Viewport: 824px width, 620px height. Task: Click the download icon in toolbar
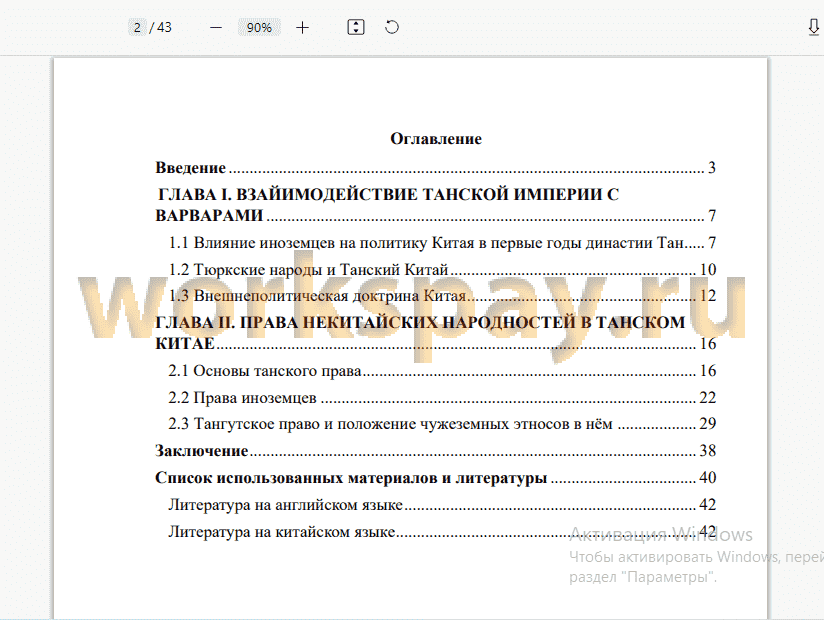[x=813, y=27]
